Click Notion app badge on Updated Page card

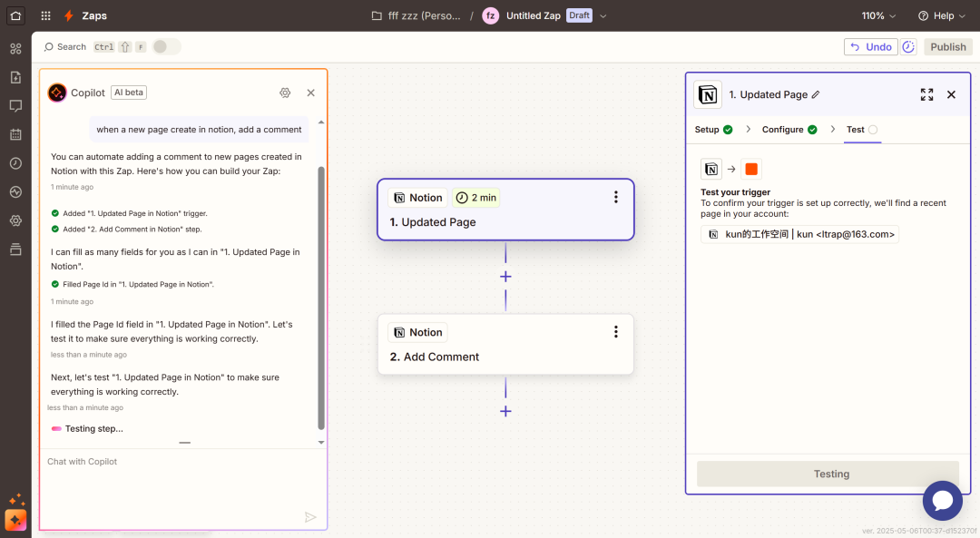[x=418, y=198]
